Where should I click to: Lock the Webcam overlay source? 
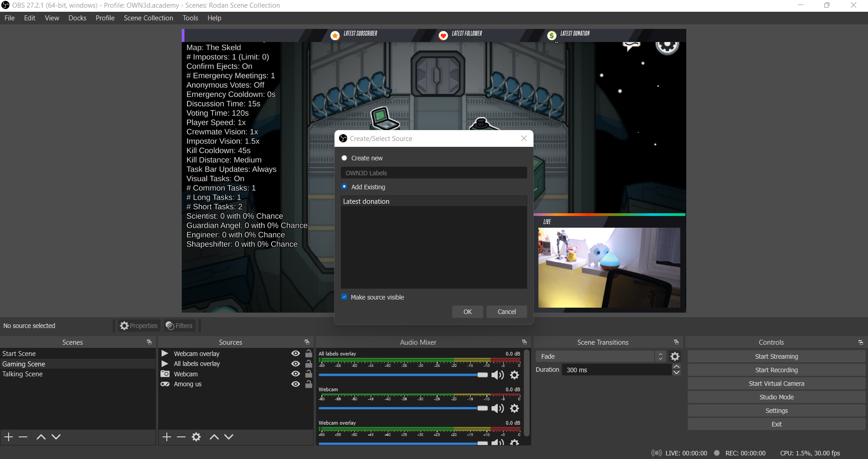click(309, 354)
